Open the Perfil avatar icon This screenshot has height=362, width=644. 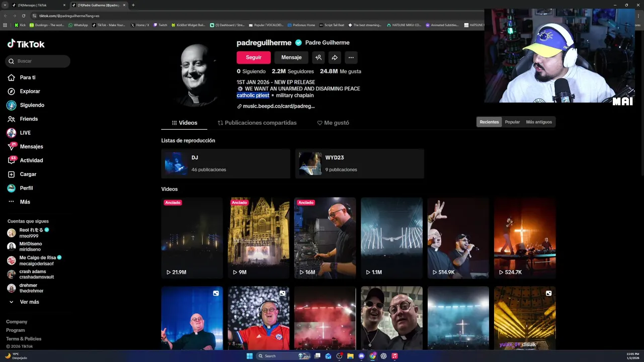click(x=11, y=188)
